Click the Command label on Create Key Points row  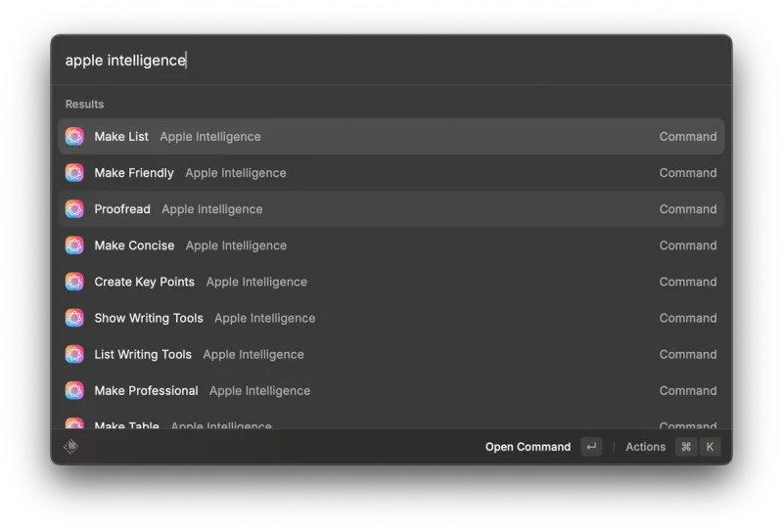688,282
